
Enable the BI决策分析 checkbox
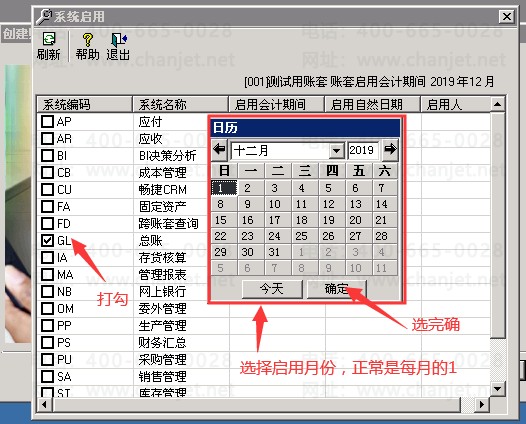(47, 156)
